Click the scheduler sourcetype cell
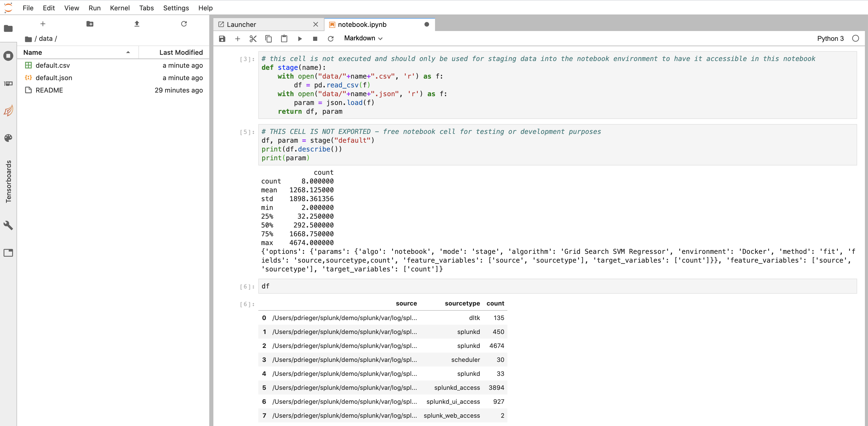Viewport: 868px width, 426px height. 465,360
